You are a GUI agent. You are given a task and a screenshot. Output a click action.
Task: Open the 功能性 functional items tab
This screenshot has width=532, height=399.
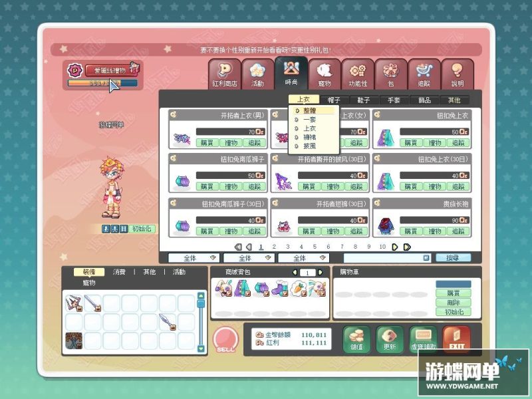(x=358, y=74)
